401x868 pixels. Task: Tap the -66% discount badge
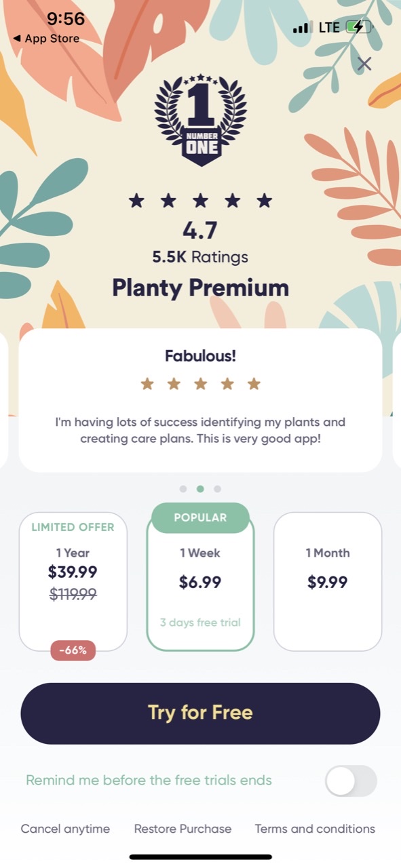tap(73, 650)
